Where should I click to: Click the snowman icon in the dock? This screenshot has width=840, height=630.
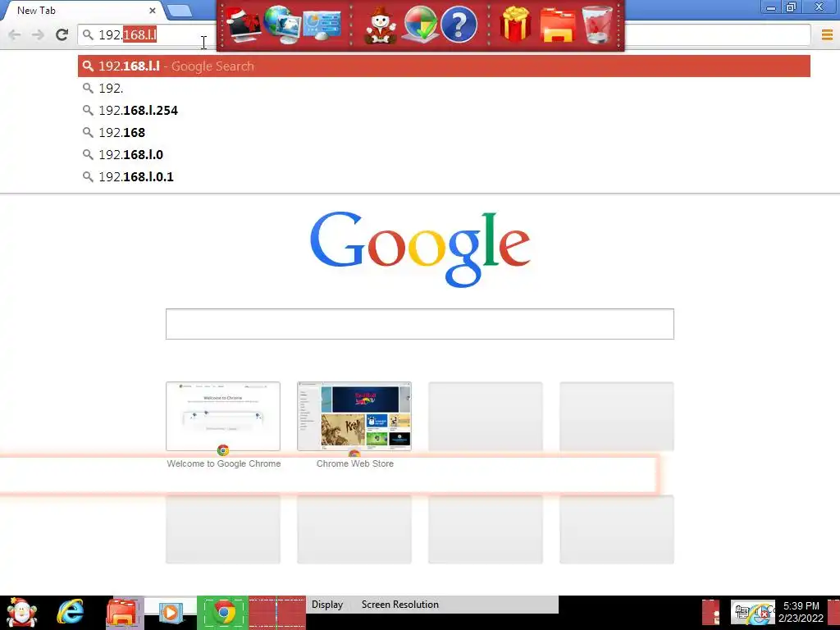click(x=381, y=25)
